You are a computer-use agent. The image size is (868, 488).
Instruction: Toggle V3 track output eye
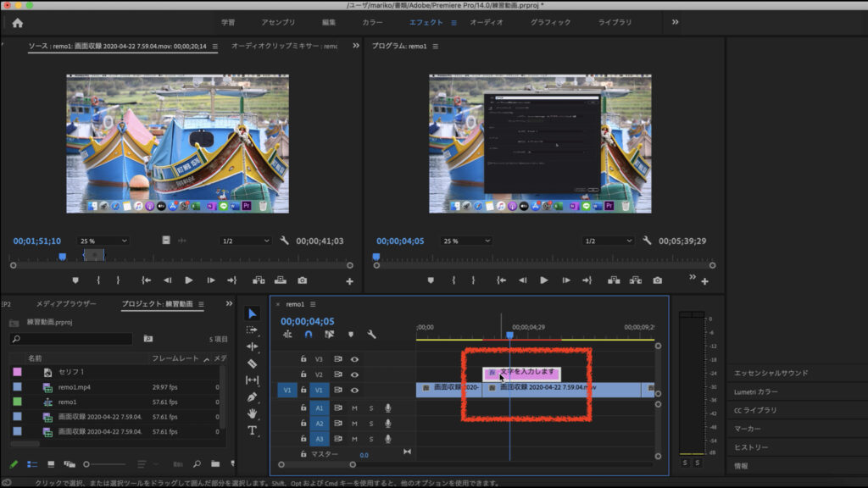pyautogui.click(x=354, y=359)
